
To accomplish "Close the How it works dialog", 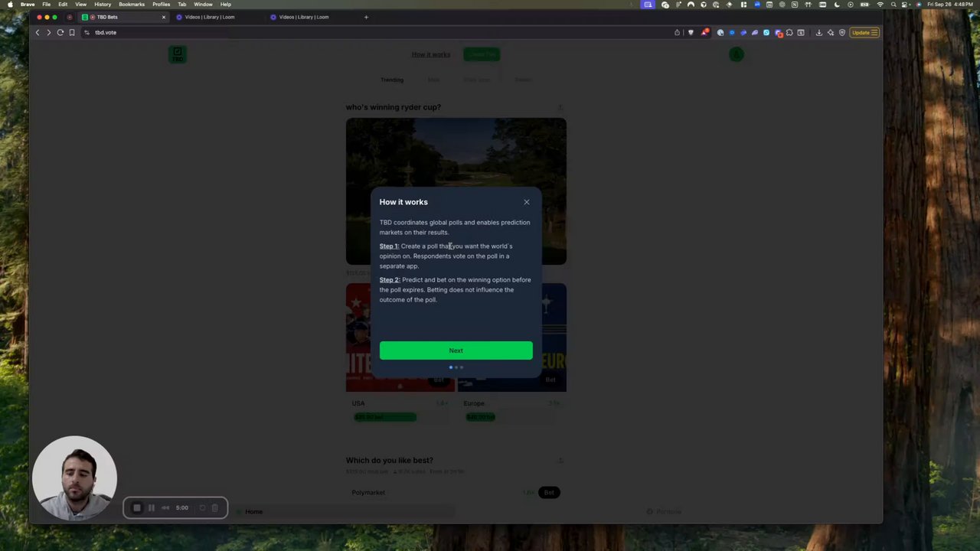I will pos(527,202).
